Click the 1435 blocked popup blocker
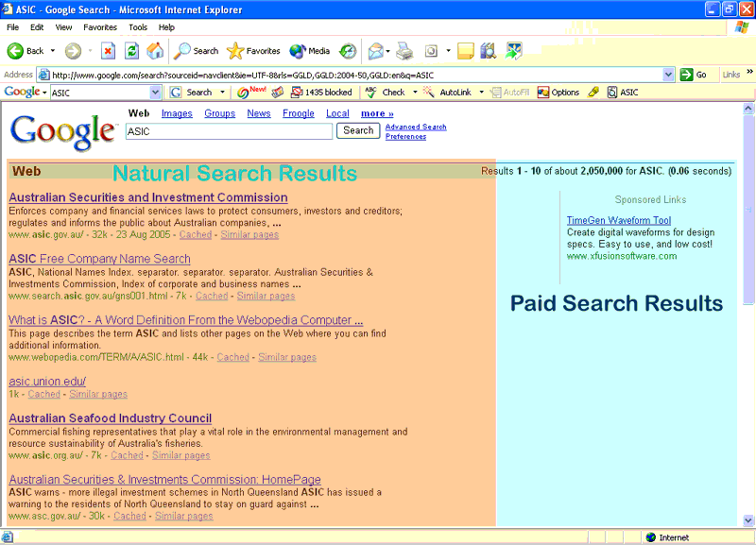Screen dimensions: 756x545 click(321, 92)
